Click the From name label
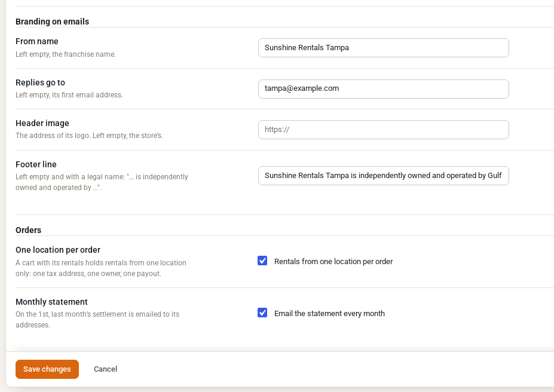The height and width of the screenshot is (392, 554). tap(36, 41)
